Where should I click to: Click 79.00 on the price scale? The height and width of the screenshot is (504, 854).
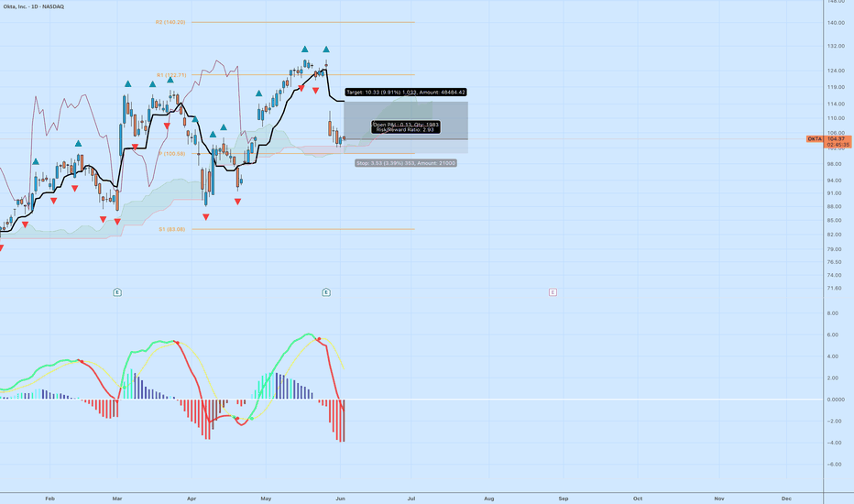836,249
